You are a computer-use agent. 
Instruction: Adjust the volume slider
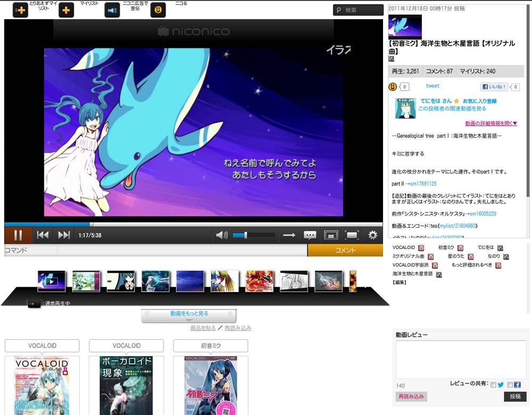pos(253,235)
